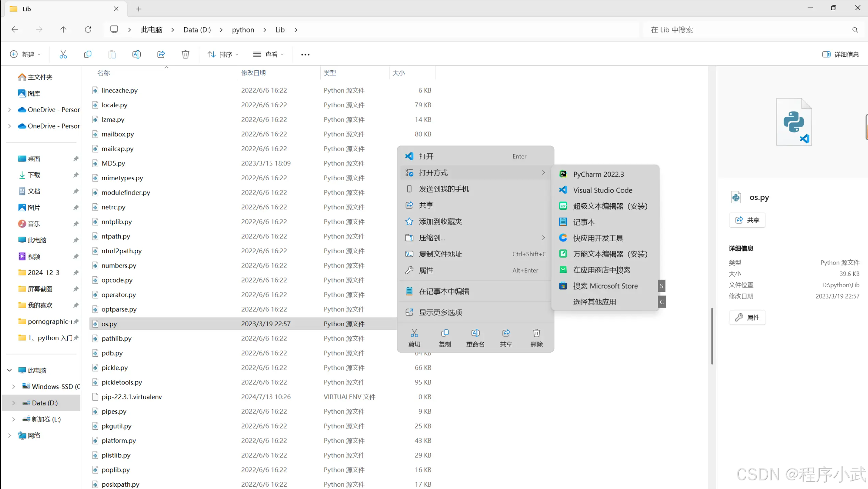This screenshot has height=489, width=868.
Task: Open the 排序 sort dropdown
Action: 223,54
